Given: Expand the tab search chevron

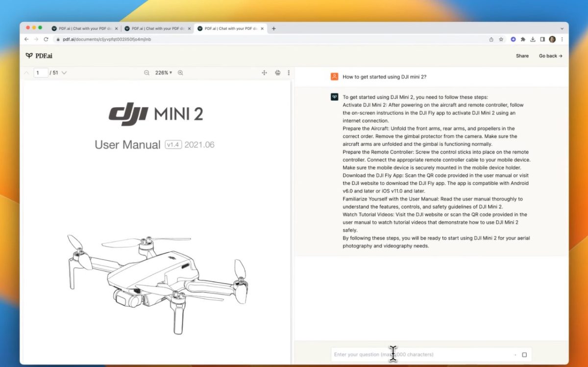Looking at the screenshot, I should 562,28.
